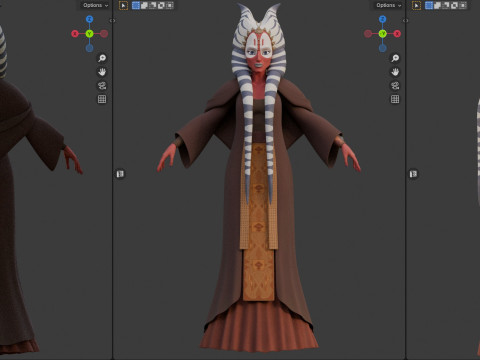The image size is (480, 360).
Task: Select the Select Box tool icon in the middle viewport header
Action: (x=123, y=5)
